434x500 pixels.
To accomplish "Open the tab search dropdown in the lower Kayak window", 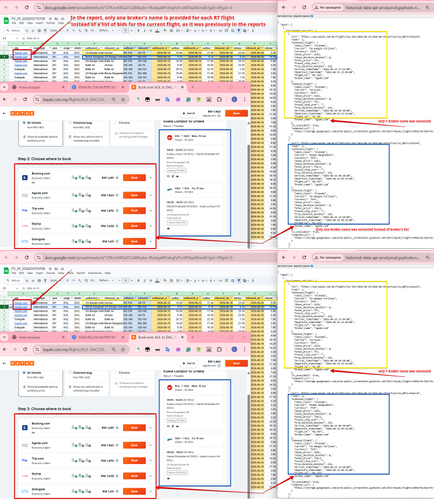I will pos(4,337).
